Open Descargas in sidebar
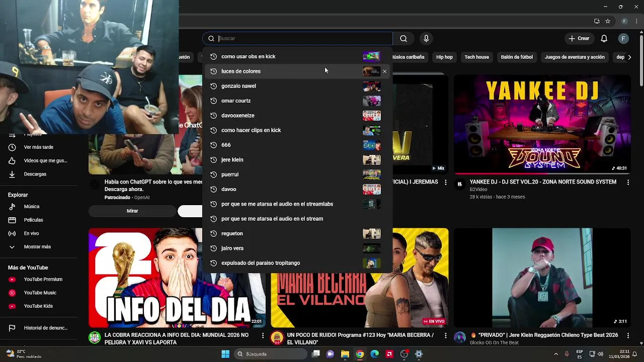Image resolution: width=644 pixels, height=362 pixels. point(39,174)
